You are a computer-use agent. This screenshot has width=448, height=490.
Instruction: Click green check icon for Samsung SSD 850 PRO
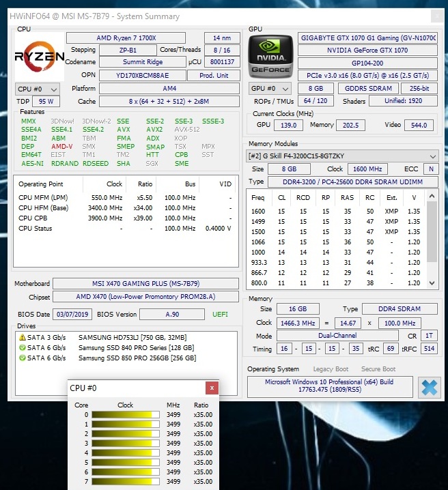coord(23,358)
